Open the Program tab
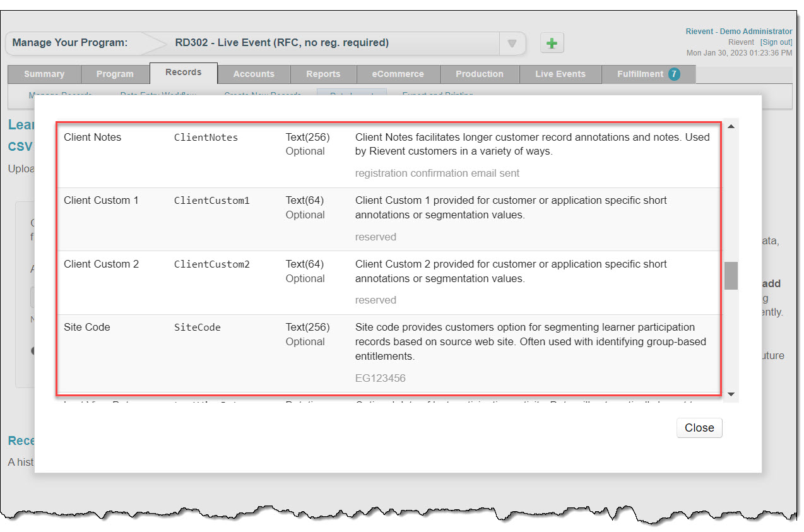The width and height of the screenshot is (804, 532). (x=115, y=74)
